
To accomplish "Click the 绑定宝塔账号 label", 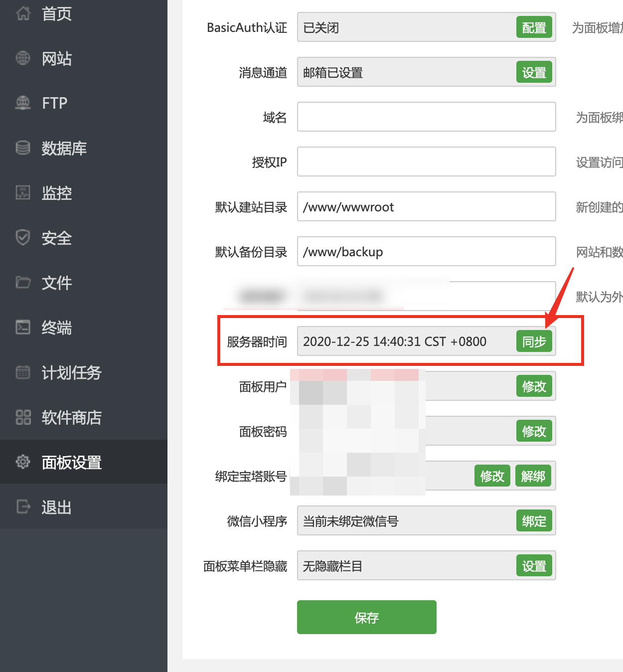I will [251, 476].
